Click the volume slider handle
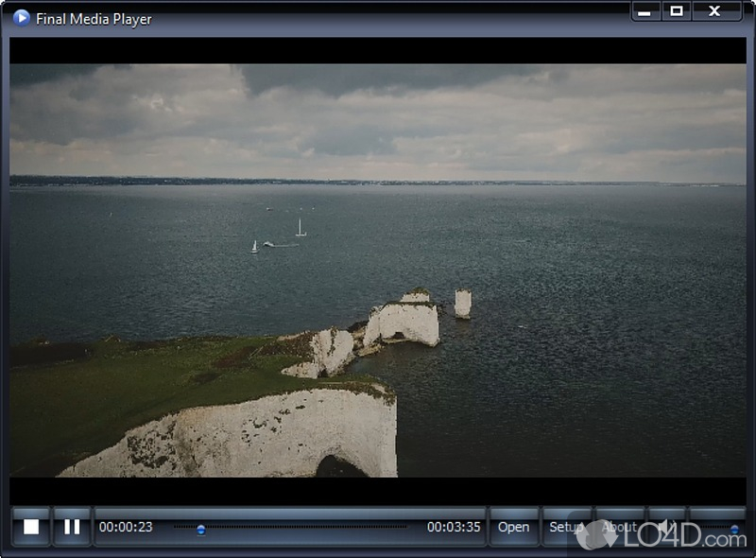Screen dimensions: 756x558 point(734,531)
